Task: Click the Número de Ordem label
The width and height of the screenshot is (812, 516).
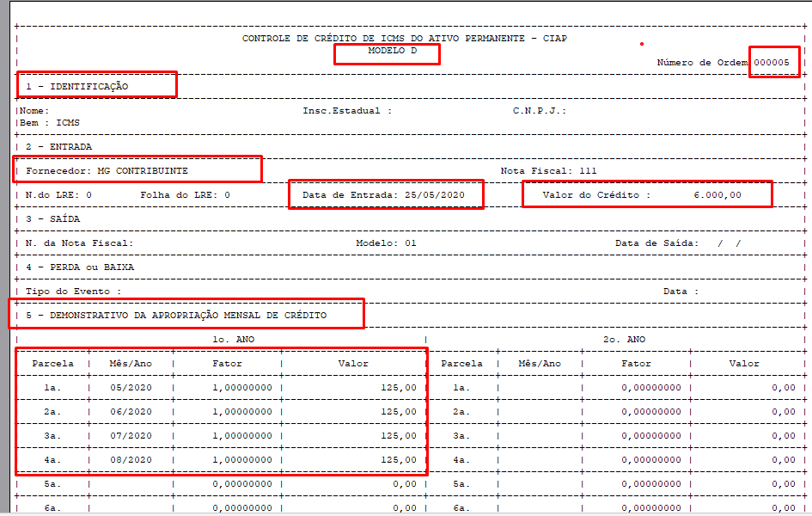Action: click(x=702, y=63)
